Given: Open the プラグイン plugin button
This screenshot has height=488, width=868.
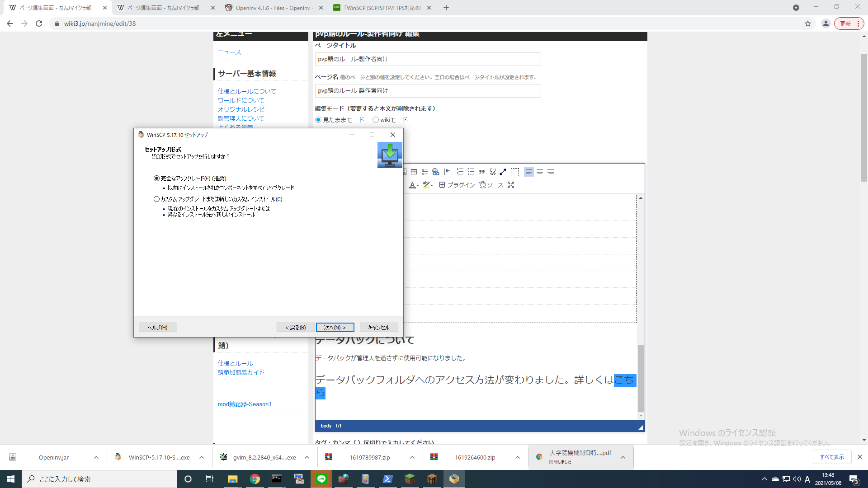Looking at the screenshot, I should [457, 185].
